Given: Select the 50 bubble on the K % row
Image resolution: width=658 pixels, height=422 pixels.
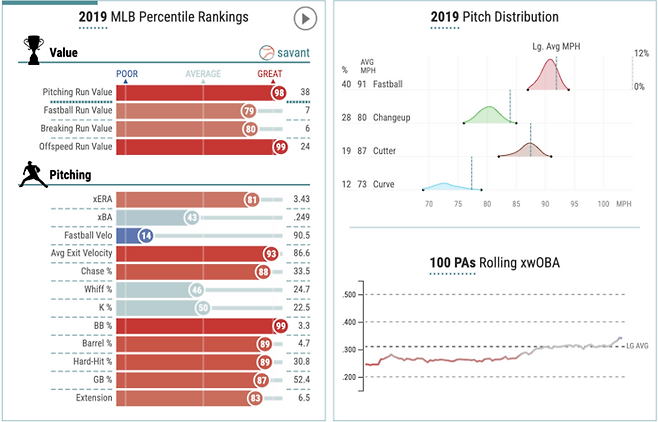Looking at the screenshot, I should point(201,308).
